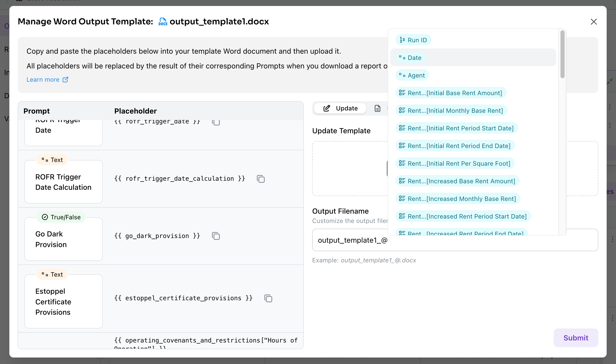Pick Agent from the suggestion dropdown
Viewport: 616px width, 364px height.
coord(412,75)
